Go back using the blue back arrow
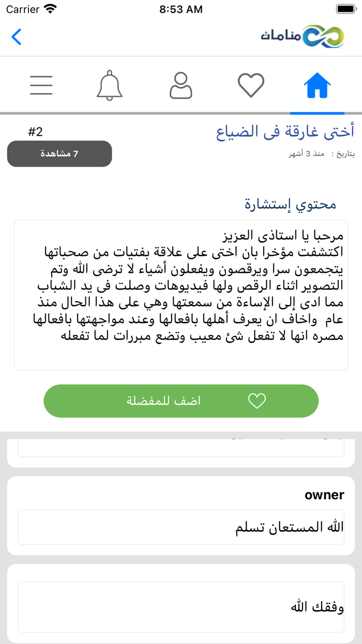Screen dimensions: 362x644 (16, 37)
